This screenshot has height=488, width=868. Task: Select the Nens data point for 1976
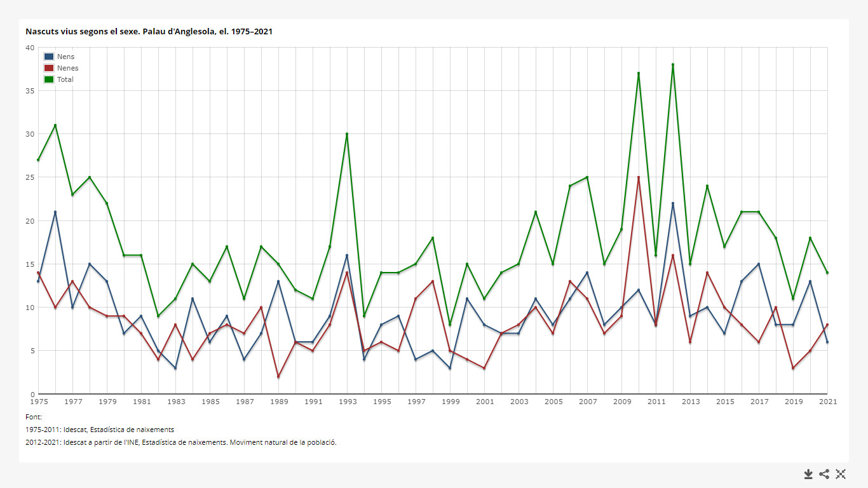[x=55, y=212]
